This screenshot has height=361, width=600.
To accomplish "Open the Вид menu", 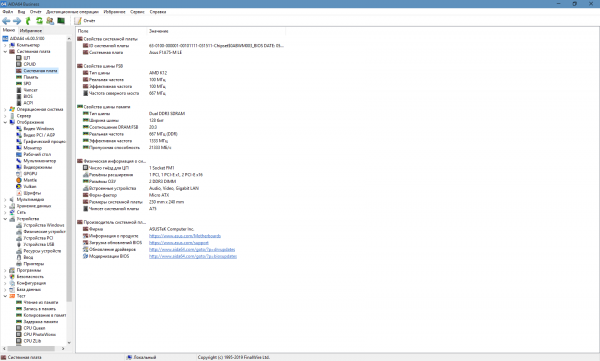I will [x=21, y=12].
